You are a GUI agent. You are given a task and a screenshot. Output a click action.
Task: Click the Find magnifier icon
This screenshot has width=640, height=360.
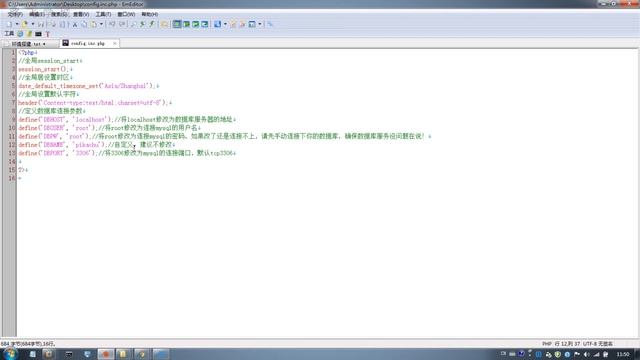tap(133, 24)
